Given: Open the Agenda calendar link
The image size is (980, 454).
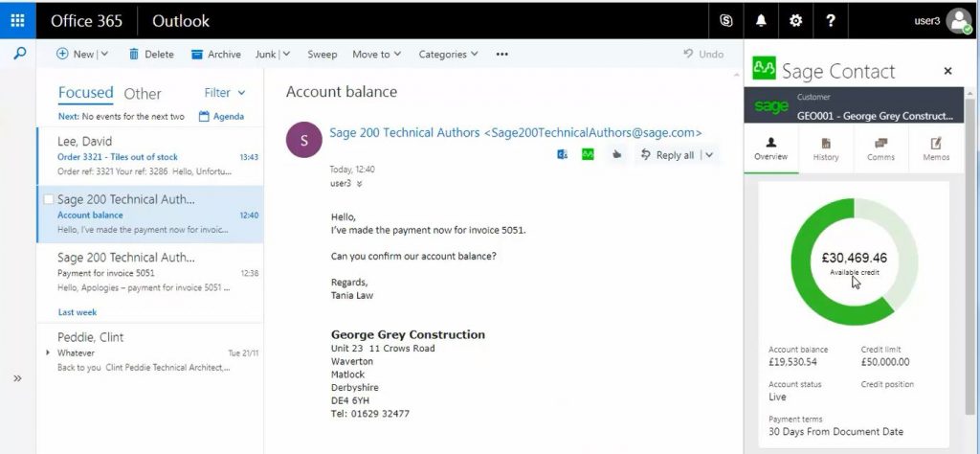Looking at the screenshot, I should point(221,116).
